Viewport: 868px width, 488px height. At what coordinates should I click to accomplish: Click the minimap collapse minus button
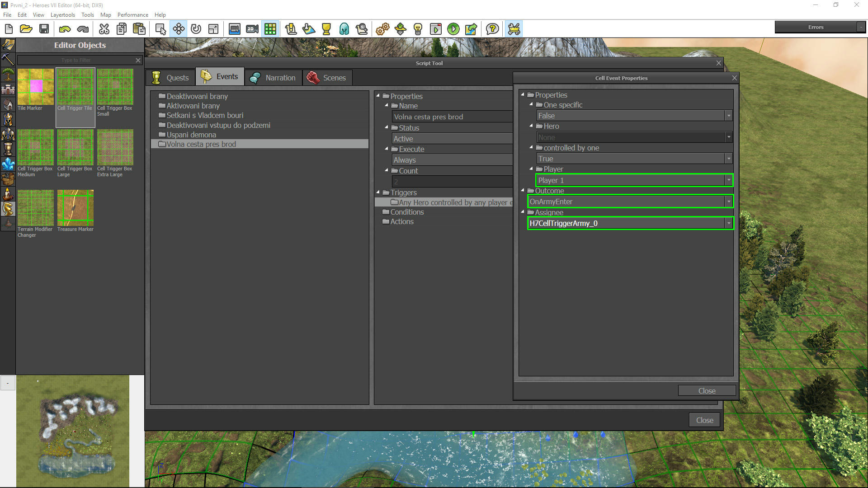coord(8,383)
